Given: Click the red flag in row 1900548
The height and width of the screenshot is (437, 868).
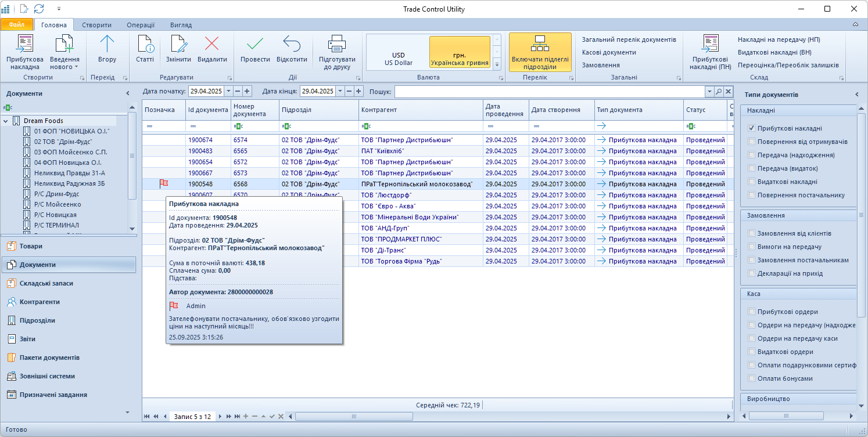Looking at the screenshot, I should point(164,183).
